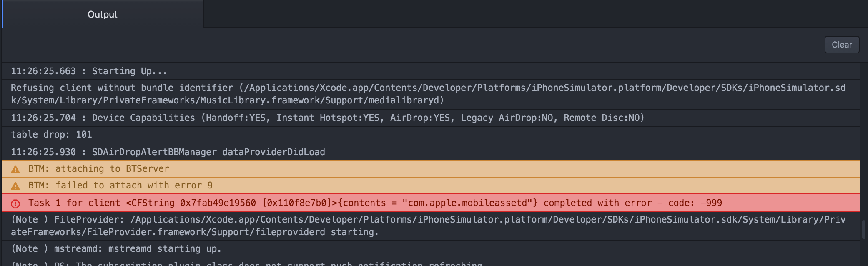The width and height of the screenshot is (868, 266).
Task: Select the table drop: 101 line
Action: coord(431,135)
